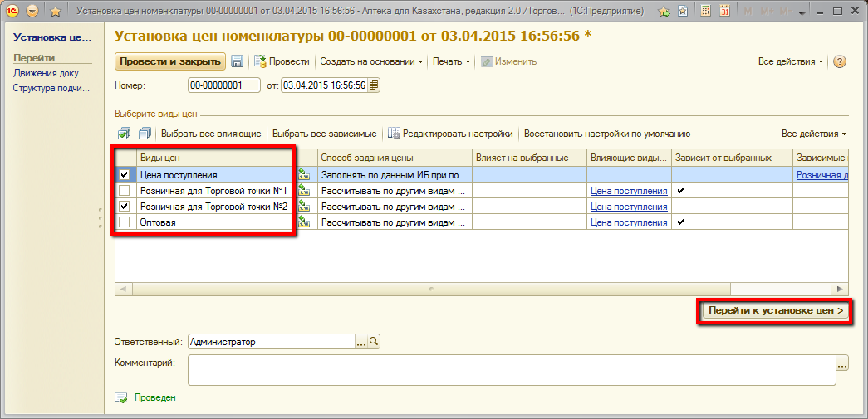This screenshot has width=868, height=419.
Task: Open the Печать dropdown menu
Action: [x=451, y=61]
